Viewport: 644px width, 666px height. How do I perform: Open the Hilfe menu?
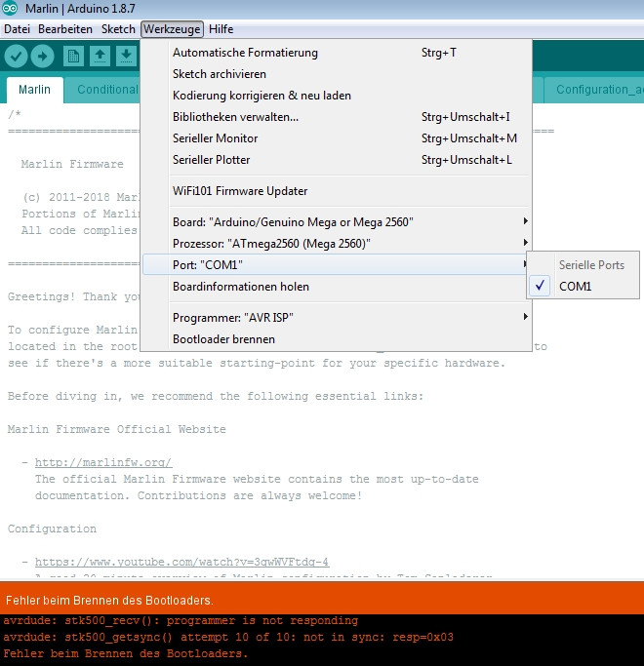click(x=221, y=29)
